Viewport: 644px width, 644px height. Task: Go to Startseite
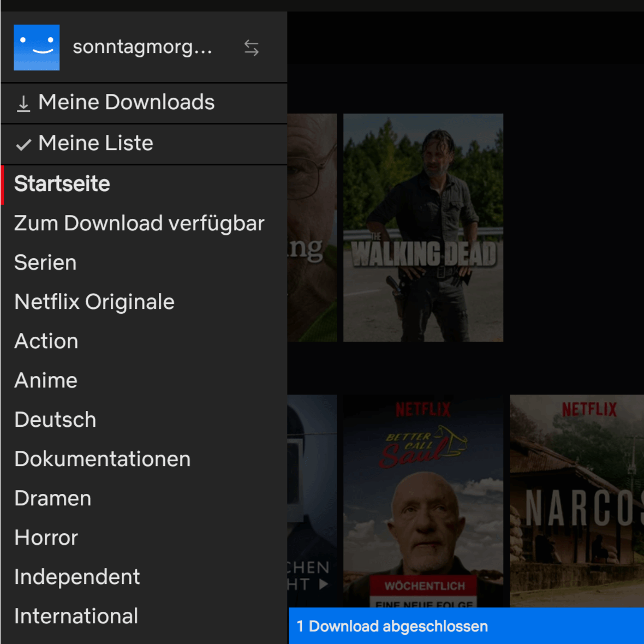[x=144, y=184]
